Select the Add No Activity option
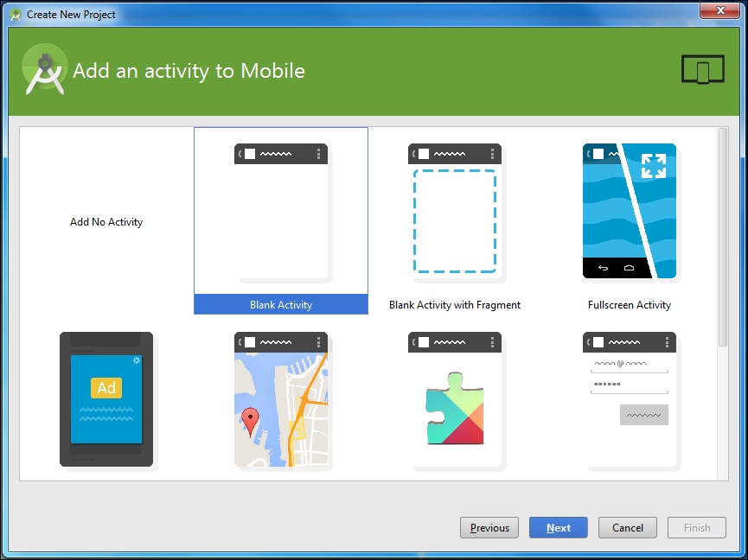 [106, 222]
